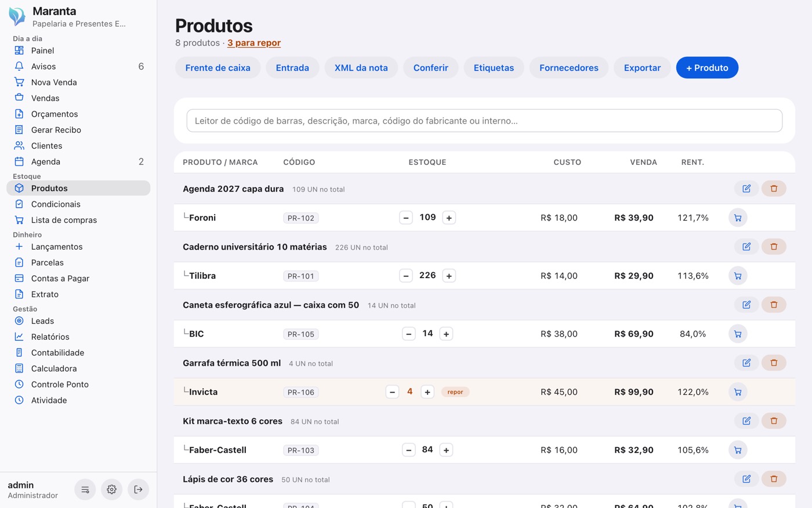Edit Caderno universitário 10 matérias product
This screenshot has width=812, height=508.
[746, 247]
